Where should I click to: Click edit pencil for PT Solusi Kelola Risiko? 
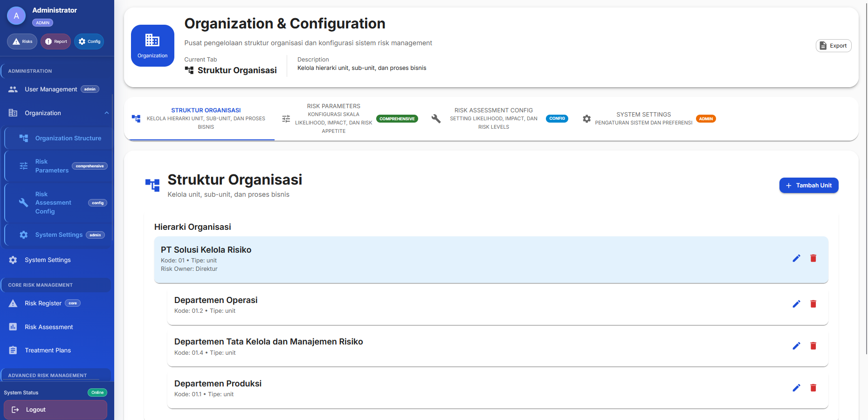click(x=796, y=258)
